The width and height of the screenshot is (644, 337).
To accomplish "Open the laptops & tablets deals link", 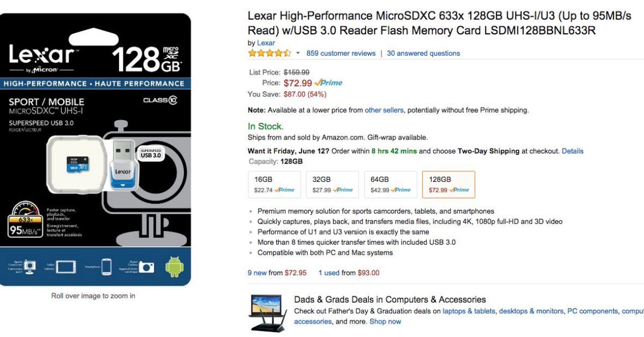I will (x=469, y=311).
